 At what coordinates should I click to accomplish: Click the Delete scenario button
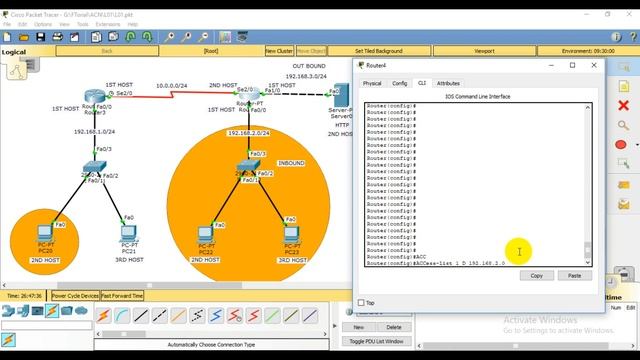[394, 327]
